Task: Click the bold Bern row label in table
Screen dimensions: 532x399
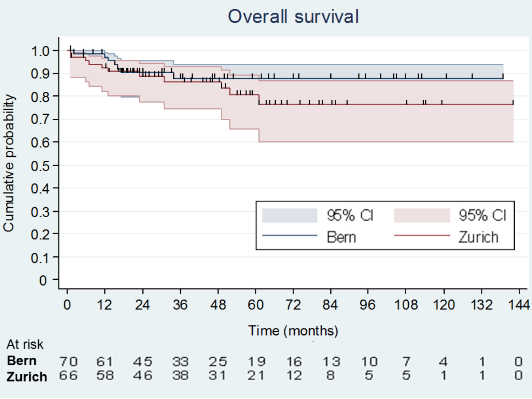Action: point(22,360)
